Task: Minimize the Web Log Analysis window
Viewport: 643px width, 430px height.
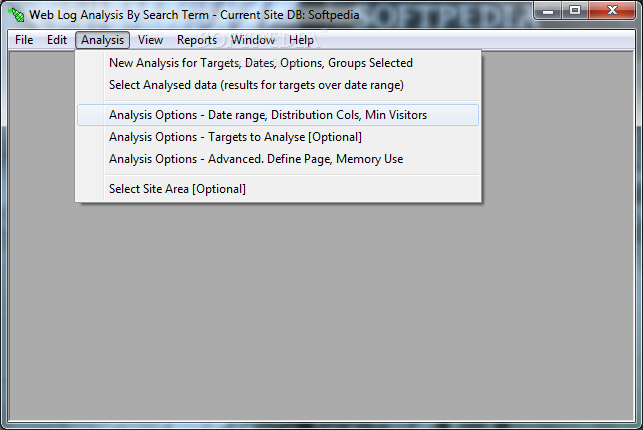Action: [x=547, y=11]
